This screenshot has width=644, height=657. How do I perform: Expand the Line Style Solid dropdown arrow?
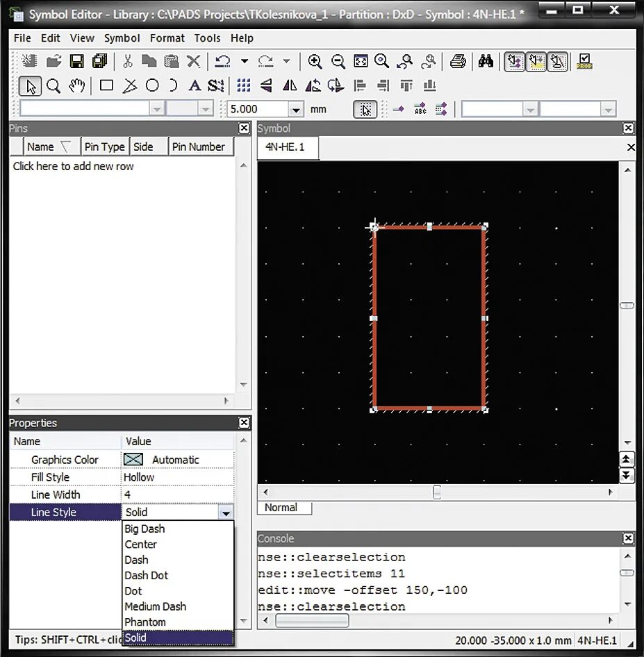coord(225,513)
